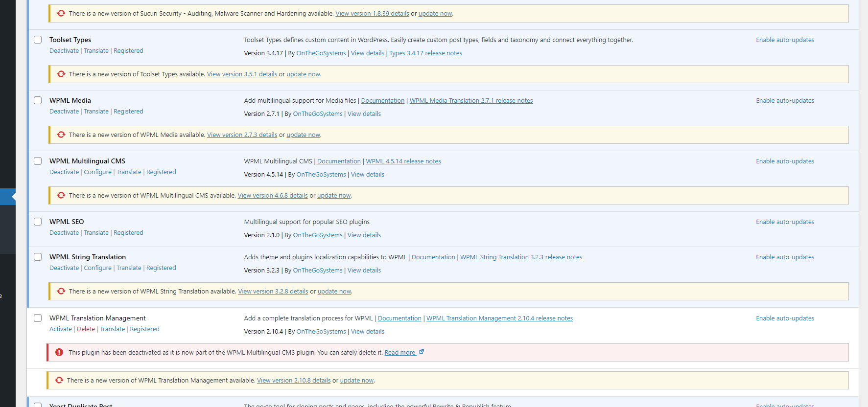Click the update icon in the WPML Translation Management notice
The width and height of the screenshot is (868, 407).
(59, 380)
